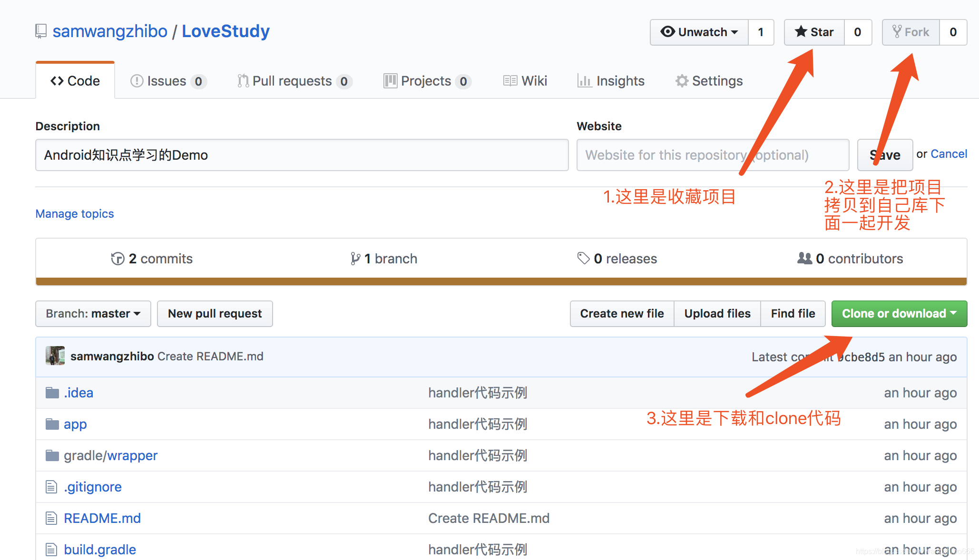This screenshot has height=560, width=979.
Task: Click the people icon next to contributors
Action: point(804,258)
